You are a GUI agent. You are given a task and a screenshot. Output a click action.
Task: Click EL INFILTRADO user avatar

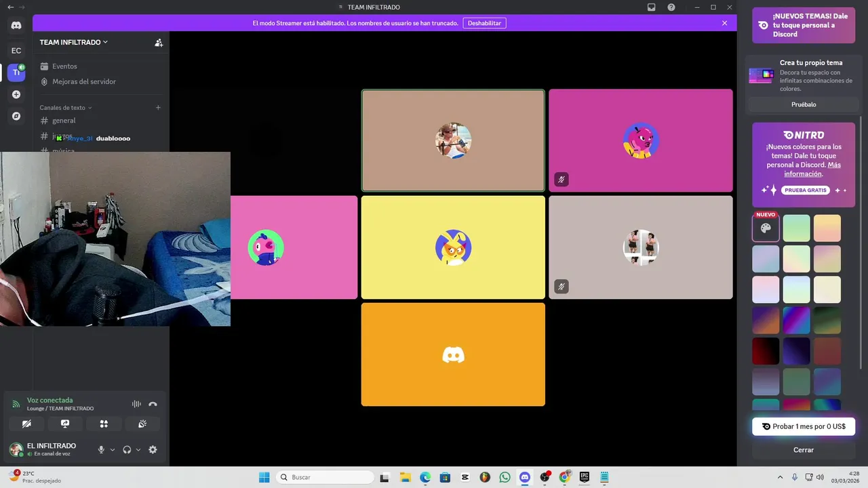(x=16, y=449)
